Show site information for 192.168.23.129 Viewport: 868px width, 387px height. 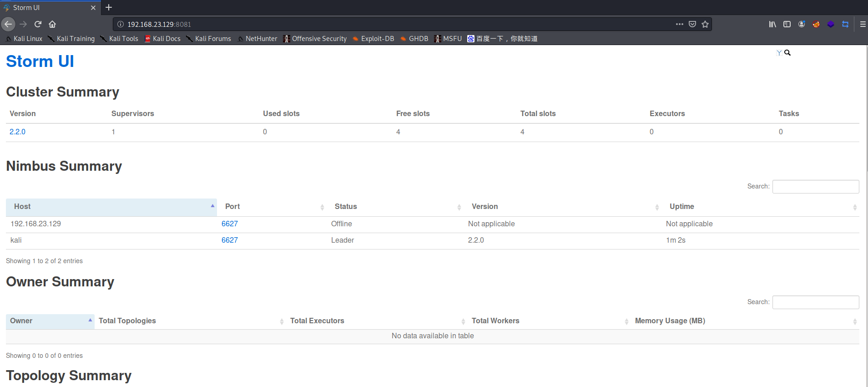coord(121,24)
